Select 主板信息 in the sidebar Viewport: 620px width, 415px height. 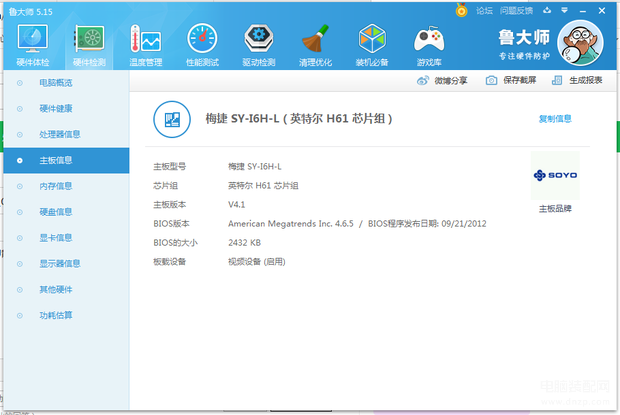66,160
